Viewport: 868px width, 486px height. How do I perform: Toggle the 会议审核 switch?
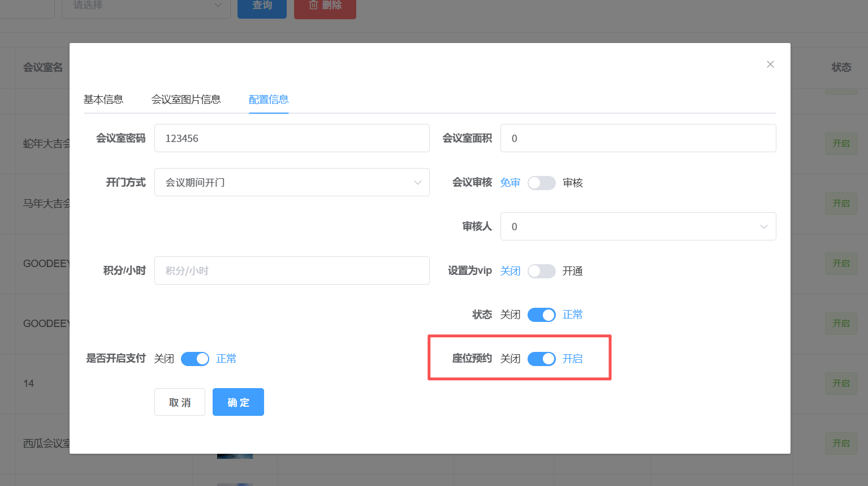[542, 183]
